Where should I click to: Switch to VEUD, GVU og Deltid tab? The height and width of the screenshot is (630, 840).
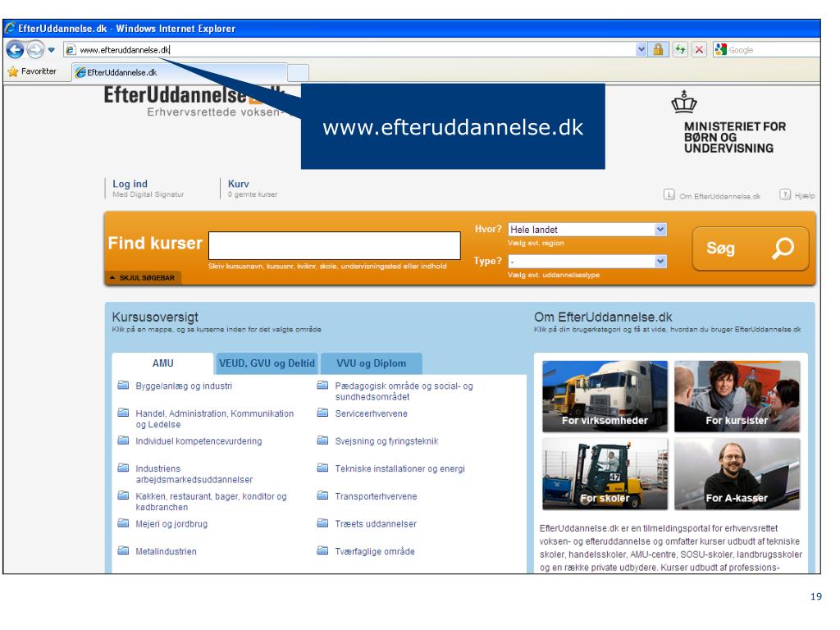267,363
